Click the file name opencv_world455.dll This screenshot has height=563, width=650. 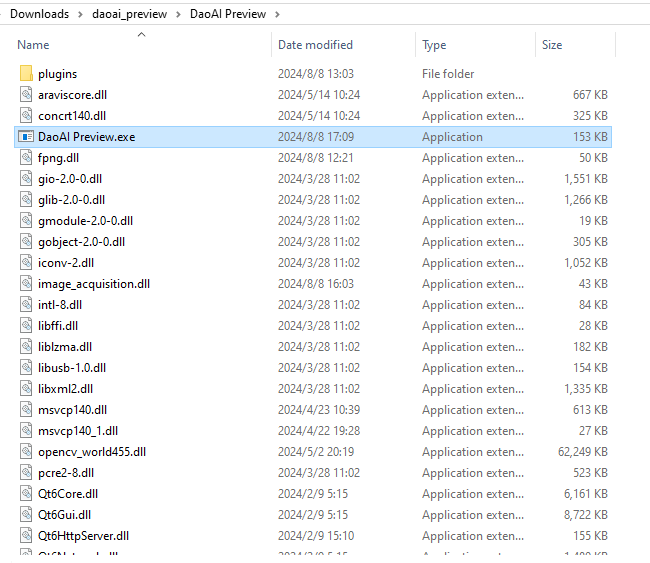pyautogui.click(x=92, y=452)
